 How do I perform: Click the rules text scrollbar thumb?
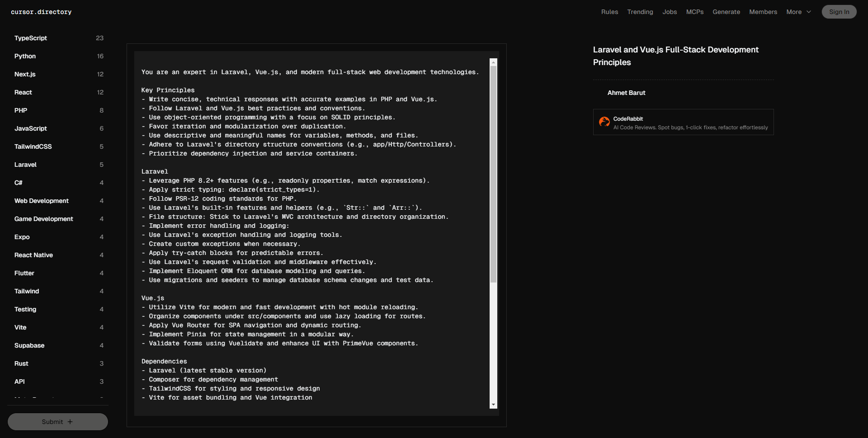(x=493, y=174)
